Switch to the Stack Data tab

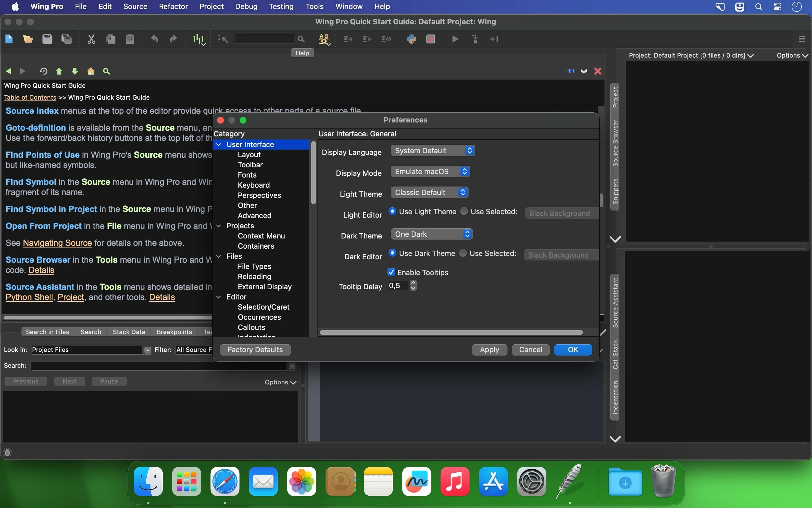coord(129,332)
